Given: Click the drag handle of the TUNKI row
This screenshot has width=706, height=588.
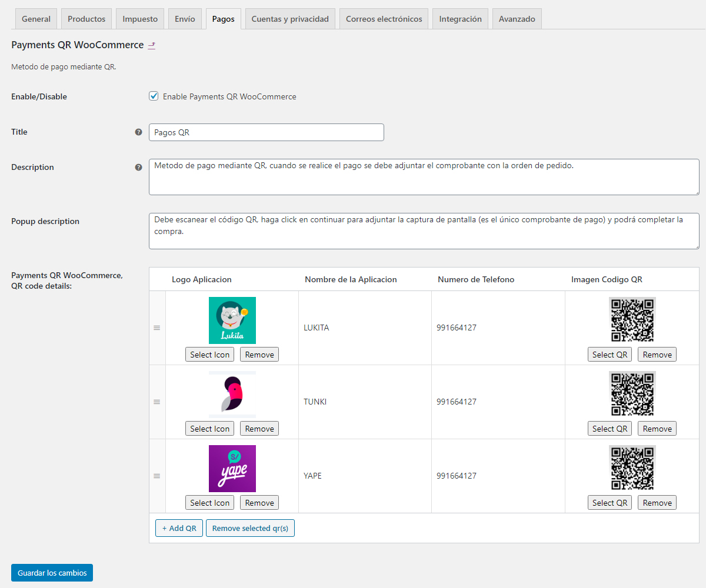Looking at the screenshot, I should tap(157, 402).
